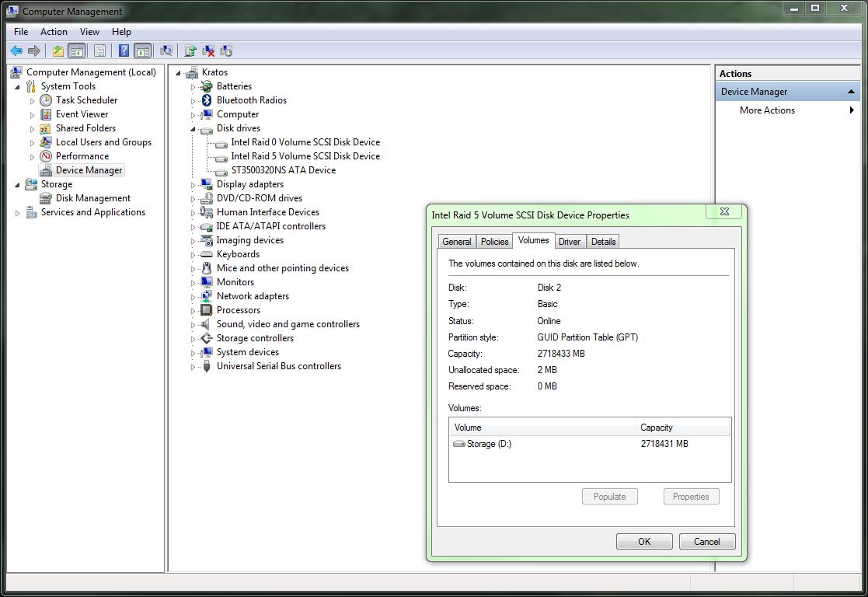Image resolution: width=868 pixels, height=597 pixels.
Task: Select the Display adapters category icon
Action: tap(207, 184)
